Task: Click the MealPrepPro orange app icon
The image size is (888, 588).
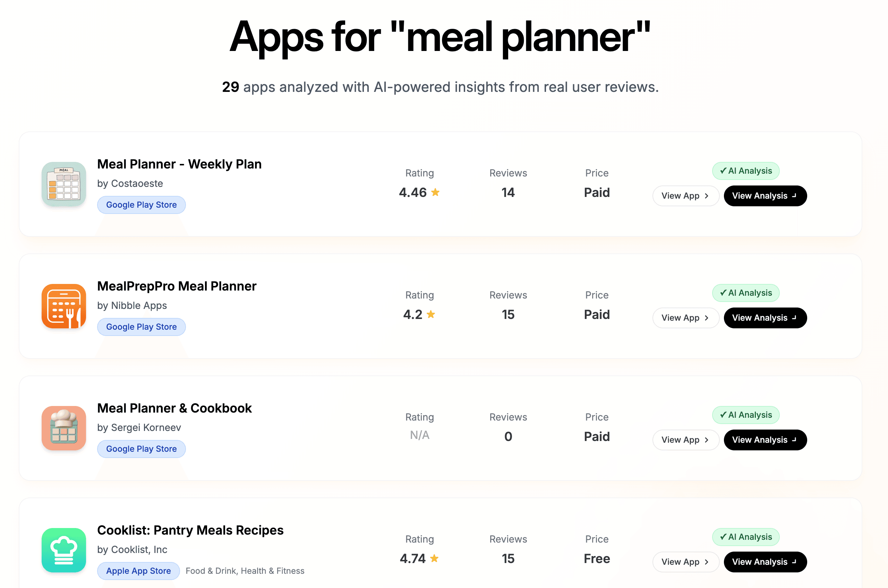Action: point(64,306)
